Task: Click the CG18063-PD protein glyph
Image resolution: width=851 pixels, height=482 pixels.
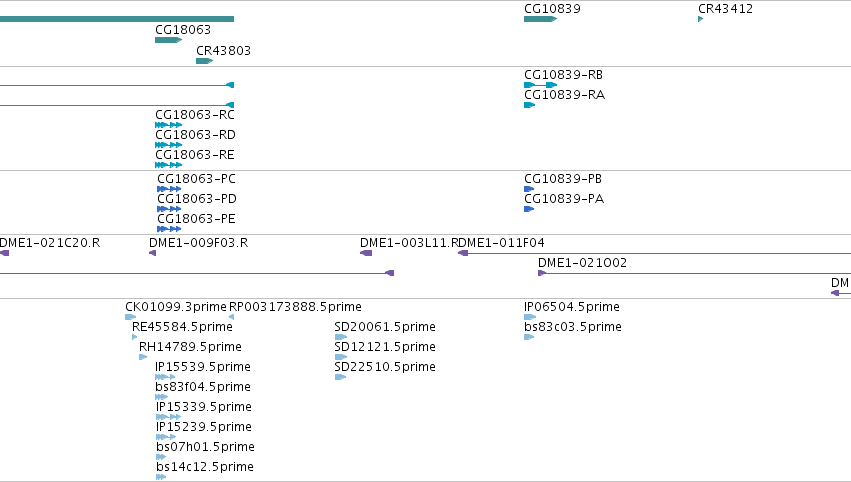Action: (169, 209)
